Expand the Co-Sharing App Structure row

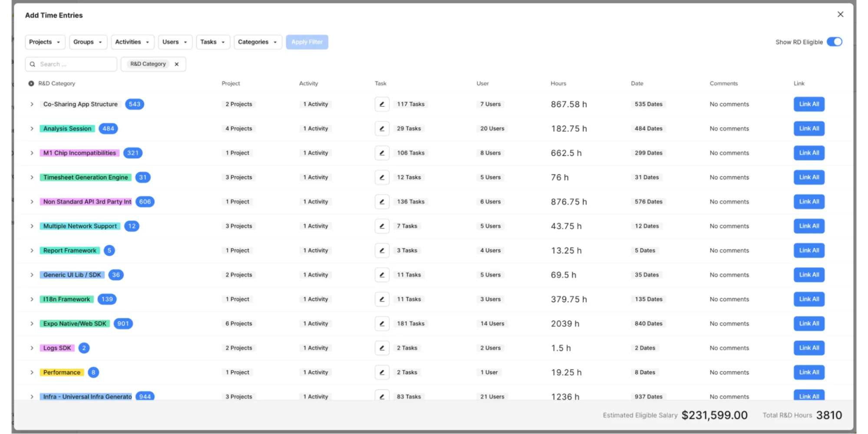point(32,104)
